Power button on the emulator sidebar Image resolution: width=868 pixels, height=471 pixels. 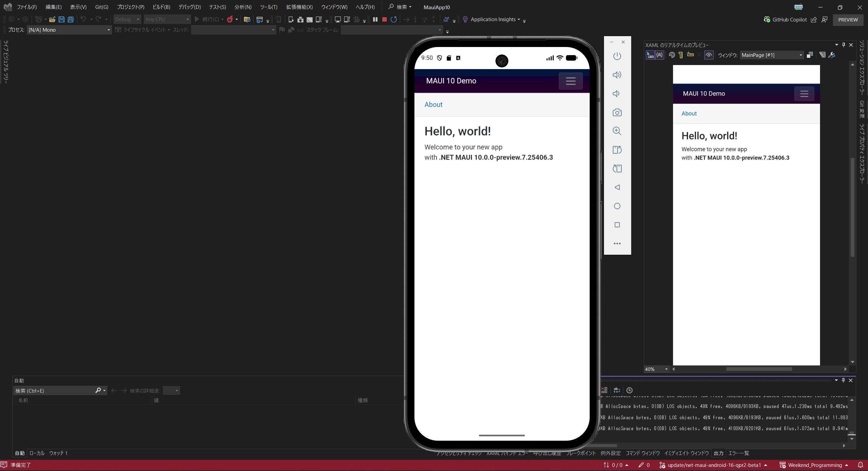point(617,56)
